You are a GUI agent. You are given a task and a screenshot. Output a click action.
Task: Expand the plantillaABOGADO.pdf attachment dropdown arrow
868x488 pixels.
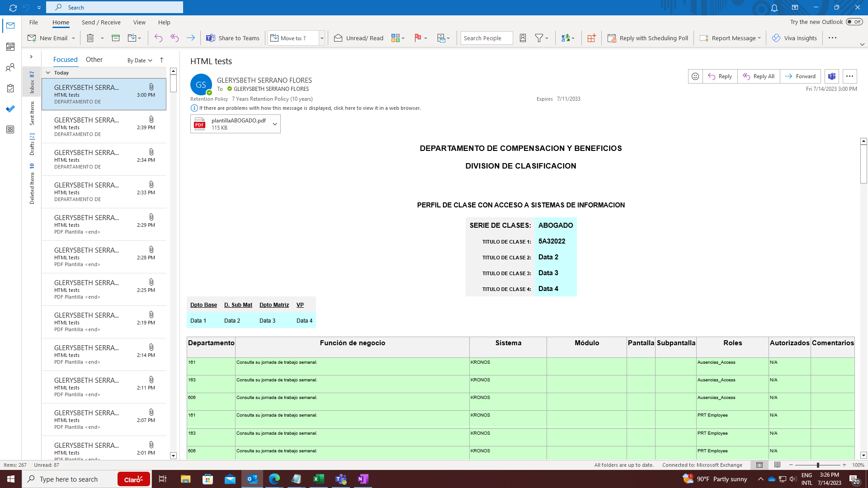[274, 124]
